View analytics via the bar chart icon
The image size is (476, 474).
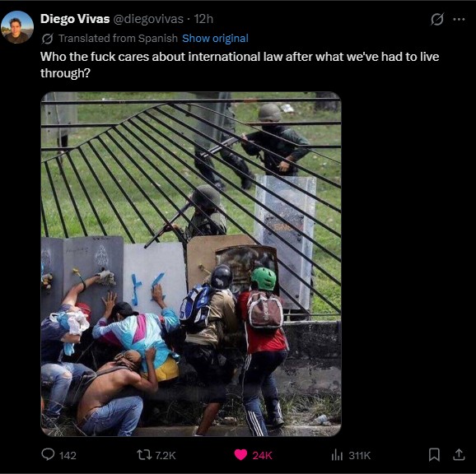tap(337, 455)
